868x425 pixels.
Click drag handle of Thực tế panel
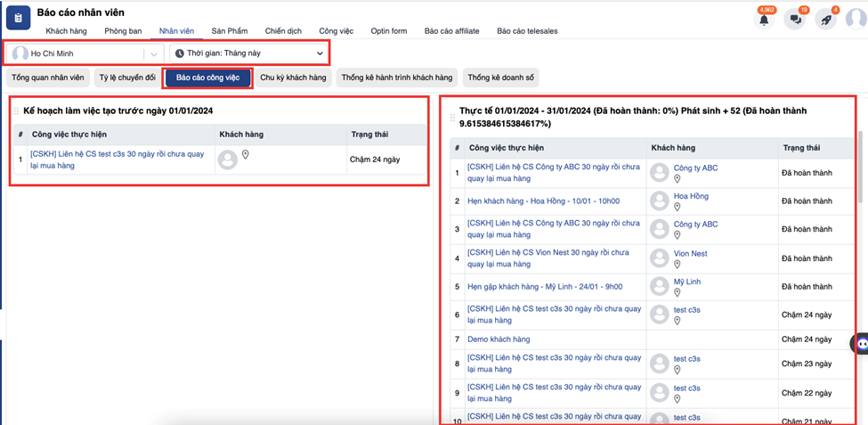pyautogui.click(x=452, y=117)
